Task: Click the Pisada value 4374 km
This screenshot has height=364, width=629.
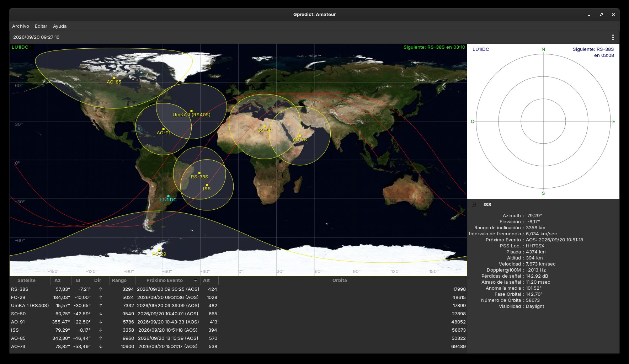Action: click(536, 252)
